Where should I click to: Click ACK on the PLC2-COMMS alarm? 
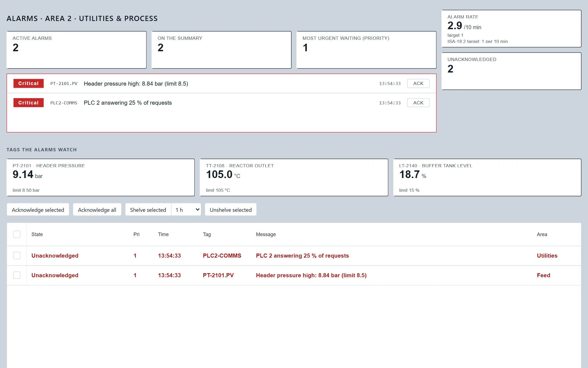418,103
